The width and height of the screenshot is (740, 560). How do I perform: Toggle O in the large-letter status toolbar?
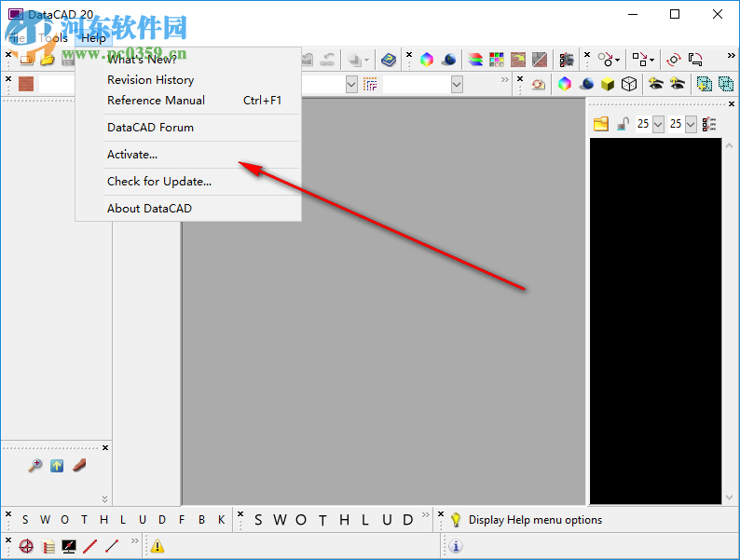click(x=301, y=520)
